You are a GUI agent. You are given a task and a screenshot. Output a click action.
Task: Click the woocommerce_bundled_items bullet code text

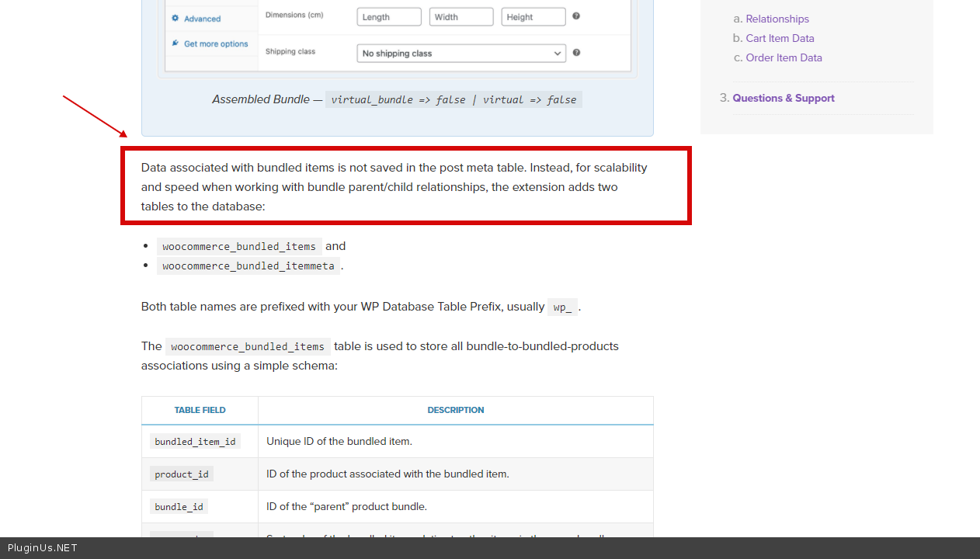click(239, 246)
